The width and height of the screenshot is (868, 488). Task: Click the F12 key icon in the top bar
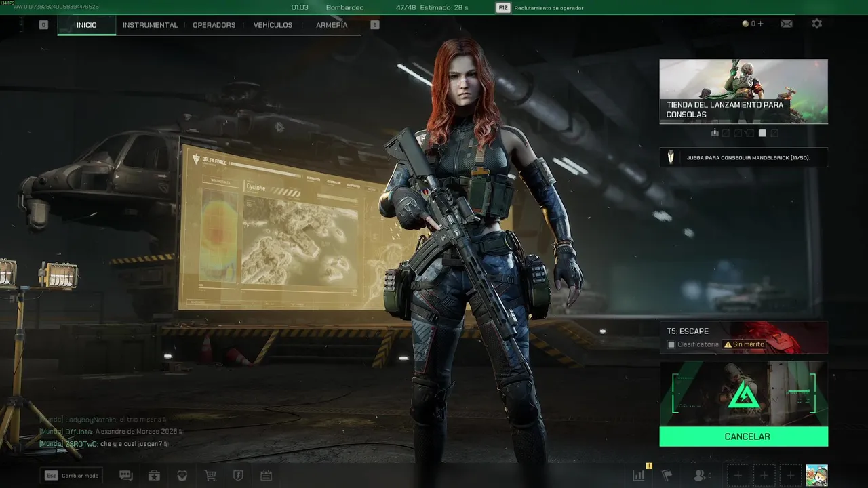click(x=503, y=7)
